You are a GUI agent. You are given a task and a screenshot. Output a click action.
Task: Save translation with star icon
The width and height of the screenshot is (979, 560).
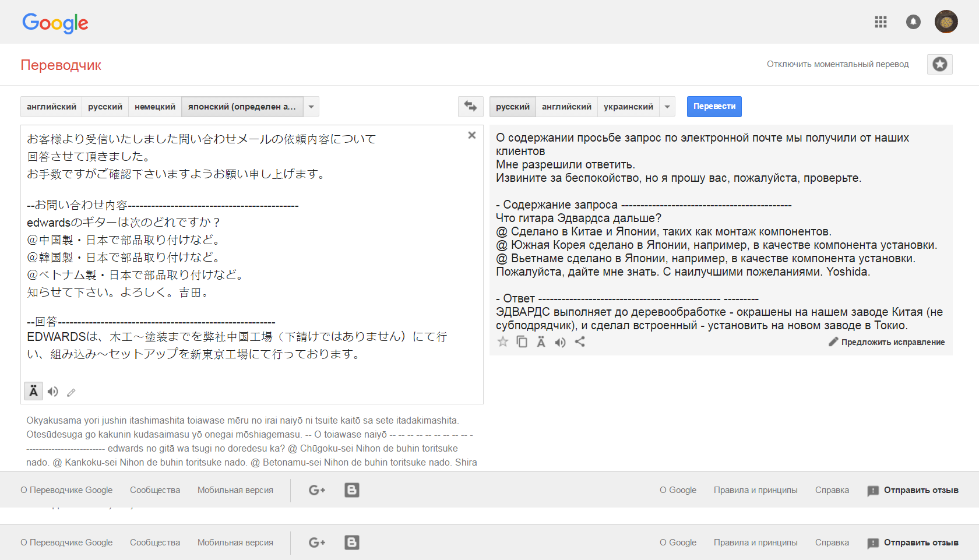point(503,342)
